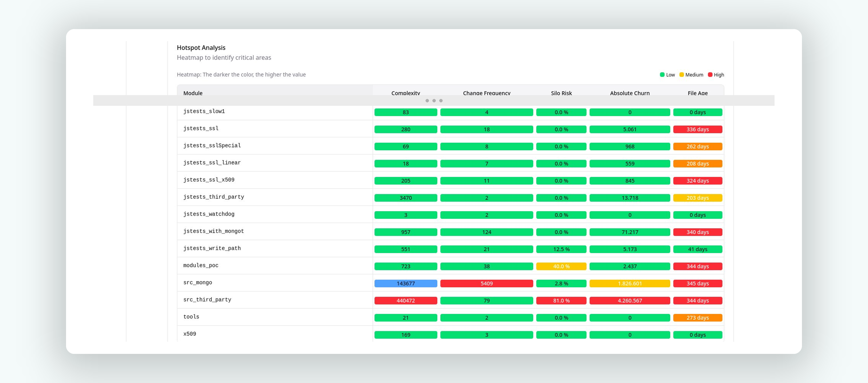Viewport: 868px width, 383px height.
Task: Click the yellow 203 days cell
Action: coord(697,198)
